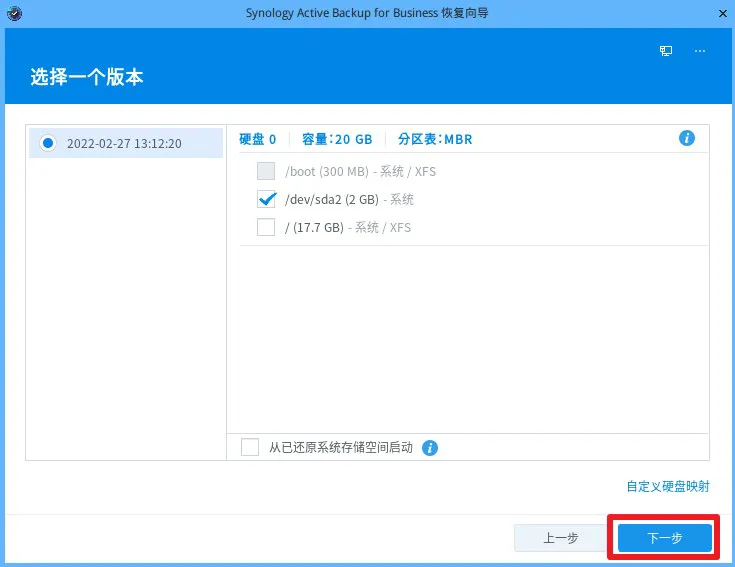Click the 硬盘 0 label
Screen dimensions: 735x567
pos(257,139)
